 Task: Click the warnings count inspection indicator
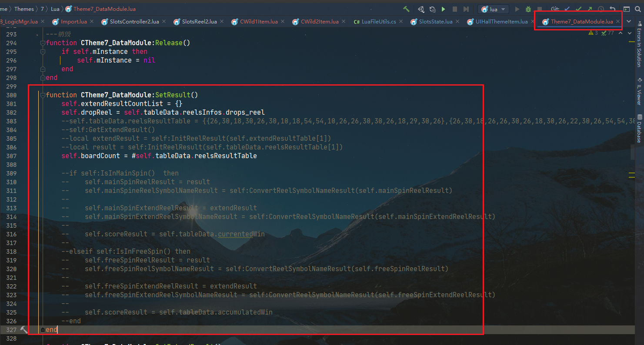coord(593,33)
